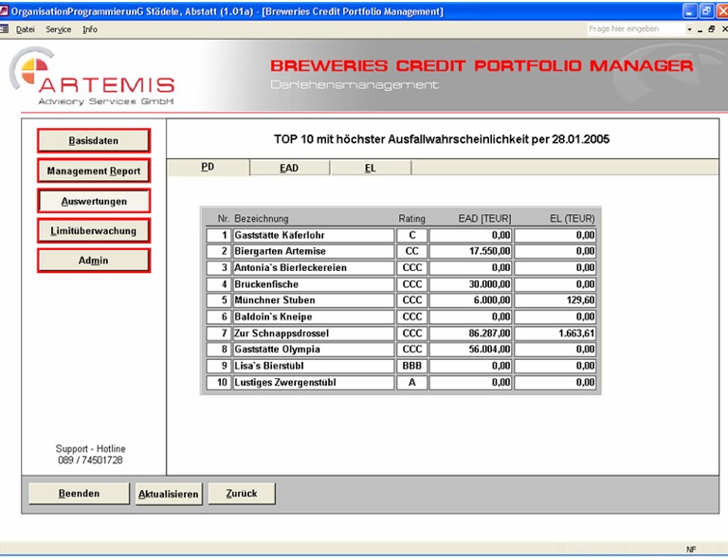Click Aktualisieren to refresh data
This screenshot has height=560, width=728.
tap(169, 494)
